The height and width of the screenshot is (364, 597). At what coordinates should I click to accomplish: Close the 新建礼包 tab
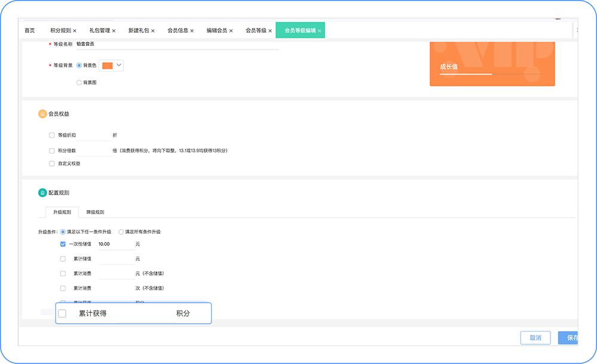point(153,29)
